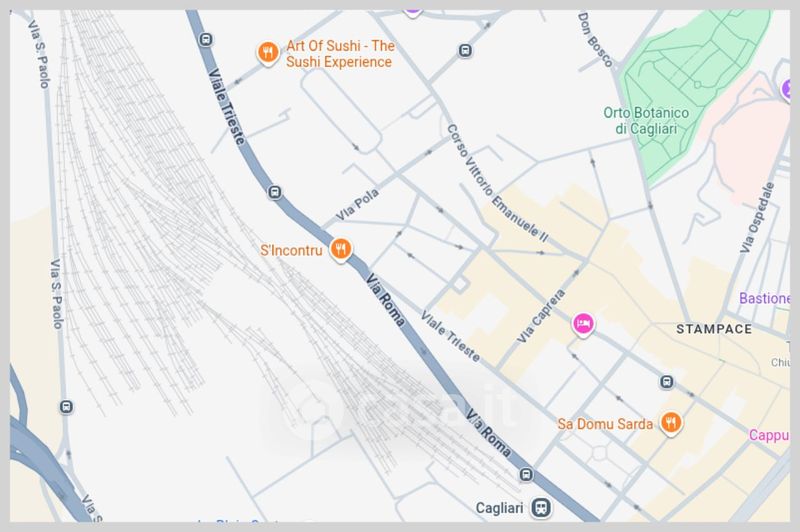The image size is (800, 532).
Task: Select the Cagliari station label text
Action: tap(499, 508)
